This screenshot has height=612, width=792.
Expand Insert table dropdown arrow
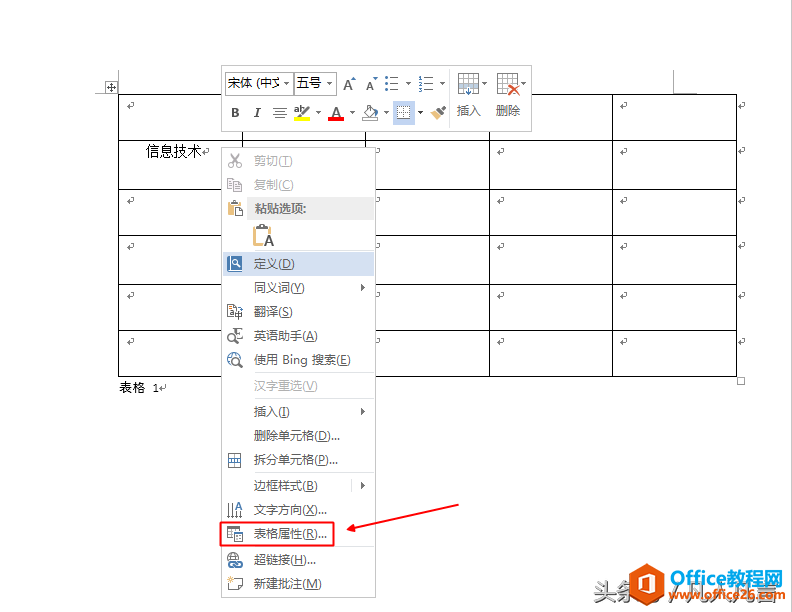pyautogui.click(x=484, y=83)
